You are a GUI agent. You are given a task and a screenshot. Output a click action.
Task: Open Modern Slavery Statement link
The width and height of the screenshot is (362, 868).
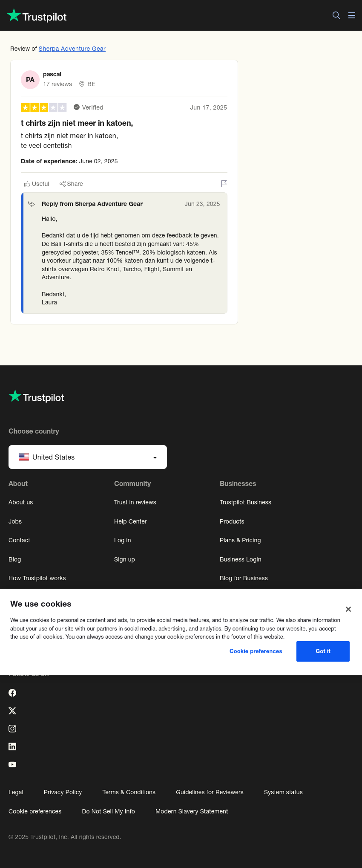click(x=192, y=811)
